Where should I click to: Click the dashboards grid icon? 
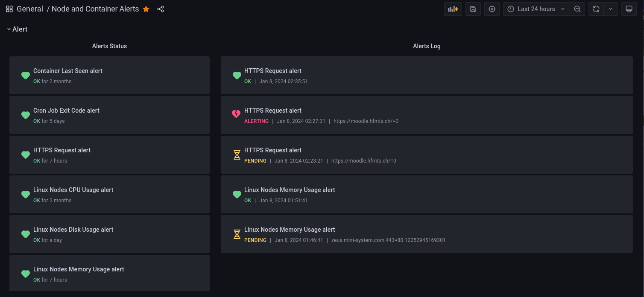(x=9, y=9)
